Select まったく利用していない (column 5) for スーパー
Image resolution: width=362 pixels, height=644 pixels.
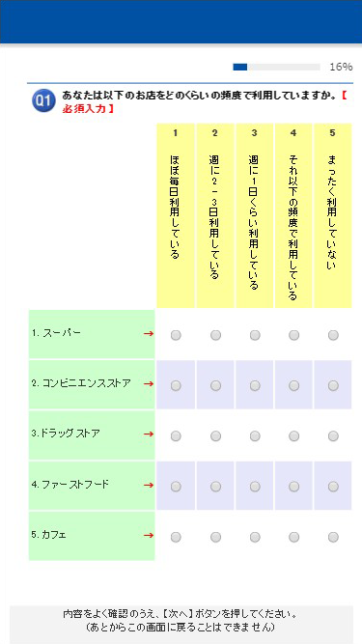tap(333, 336)
